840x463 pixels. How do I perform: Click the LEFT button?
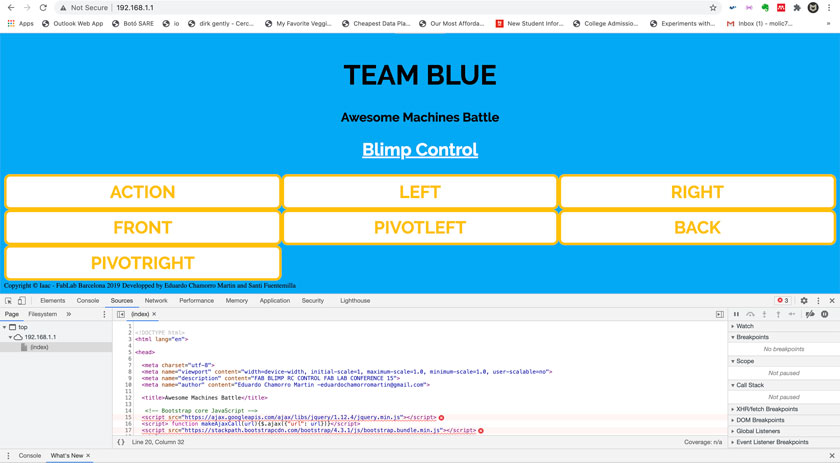click(420, 192)
